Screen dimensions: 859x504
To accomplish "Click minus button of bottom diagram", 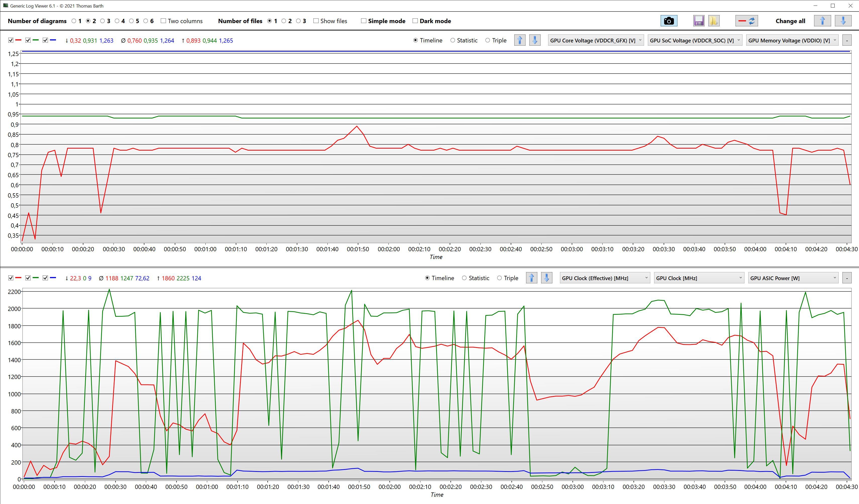I will point(847,278).
